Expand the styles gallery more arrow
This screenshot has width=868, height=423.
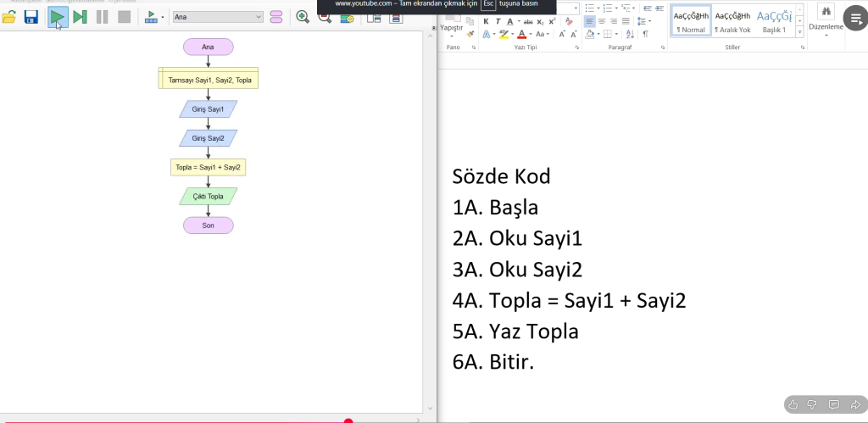pos(800,31)
